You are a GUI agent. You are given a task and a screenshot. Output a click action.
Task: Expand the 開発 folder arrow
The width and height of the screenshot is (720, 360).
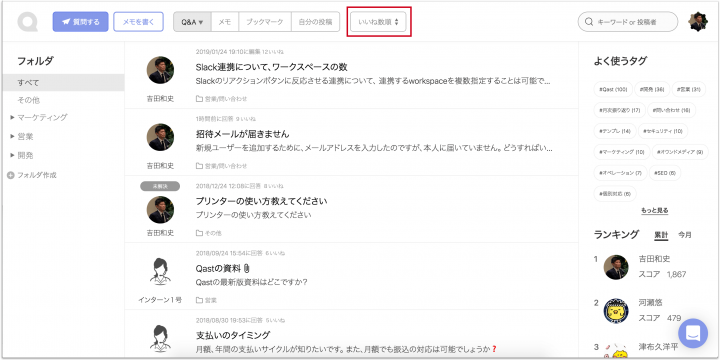click(12, 155)
